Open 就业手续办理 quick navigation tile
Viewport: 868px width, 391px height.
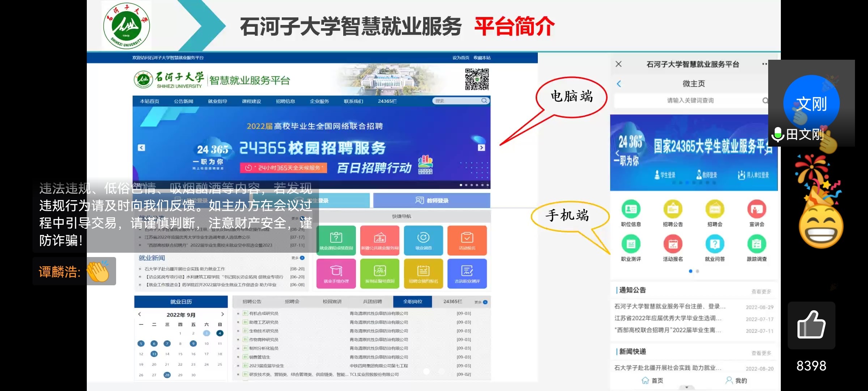336,274
